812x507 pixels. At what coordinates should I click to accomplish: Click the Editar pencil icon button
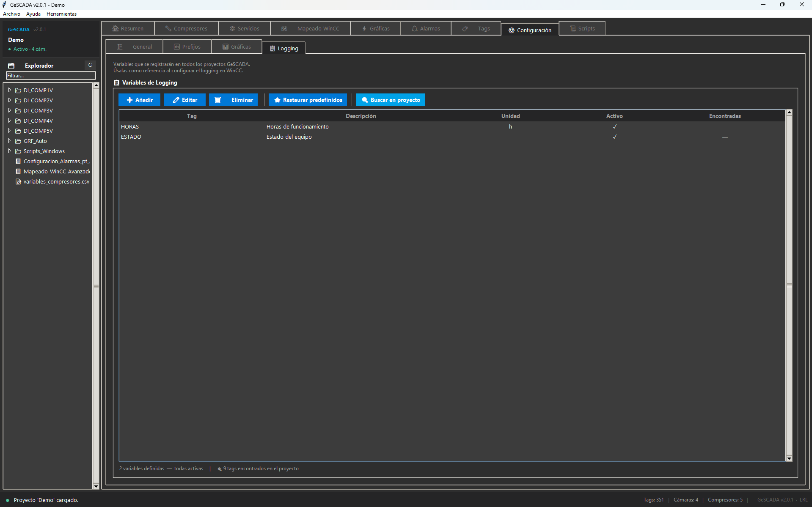[176, 100]
